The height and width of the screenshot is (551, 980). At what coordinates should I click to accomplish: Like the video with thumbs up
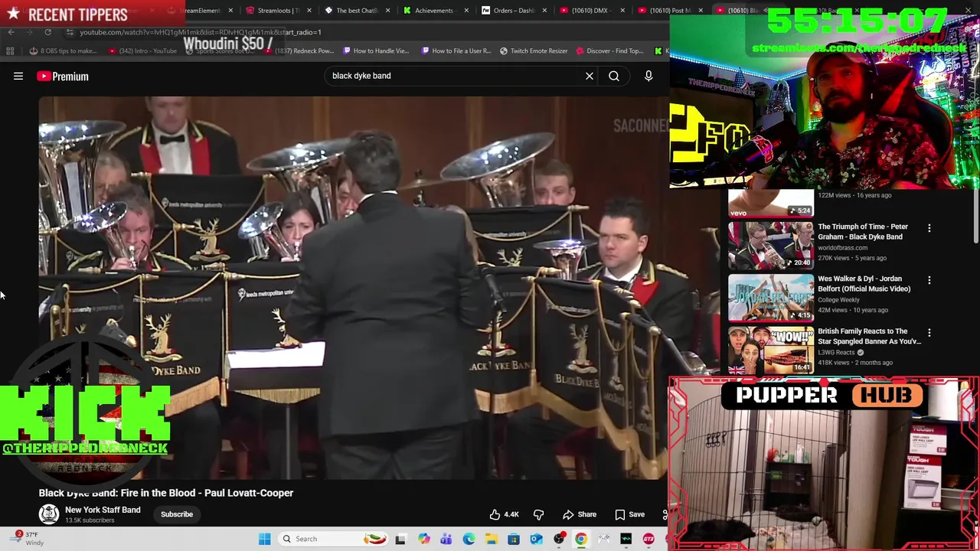point(504,514)
